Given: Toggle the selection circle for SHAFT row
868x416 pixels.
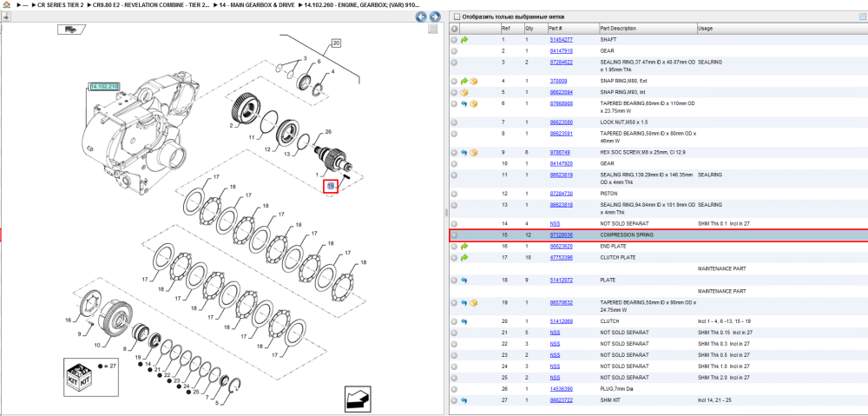Looking at the screenshot, I should click(454, 40).
